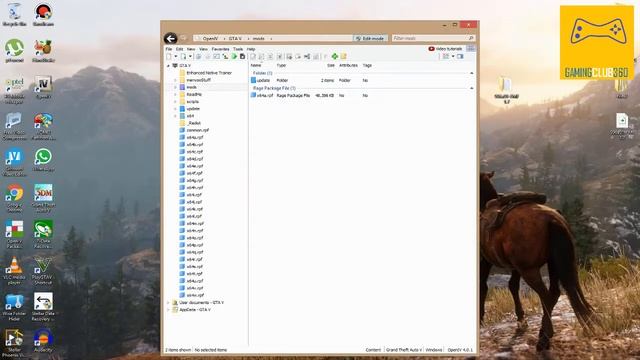Sort by the Name column header

tap(256, 65)
